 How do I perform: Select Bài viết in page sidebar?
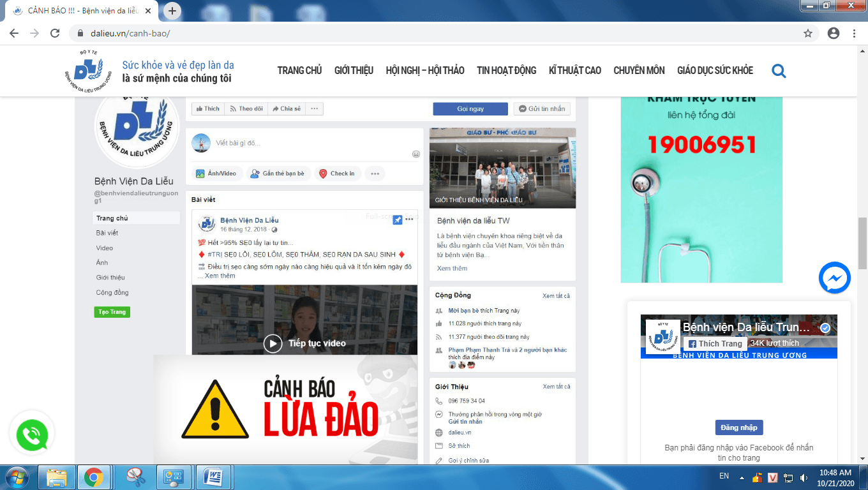pos(107,233)
